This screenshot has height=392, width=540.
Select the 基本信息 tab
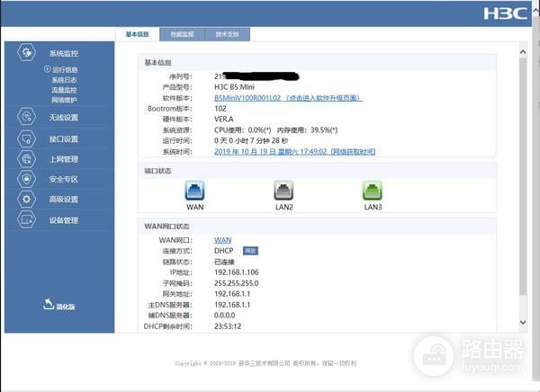(x=137, y=34)
